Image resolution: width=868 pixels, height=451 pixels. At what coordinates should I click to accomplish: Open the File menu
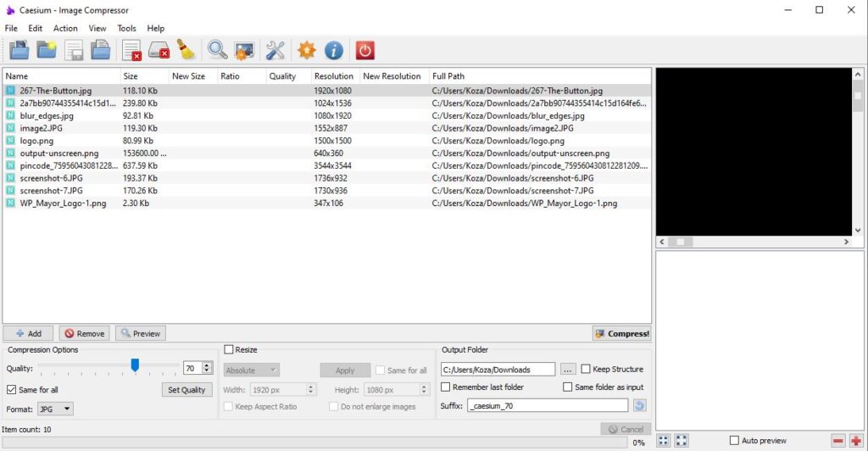coord(11,28)
